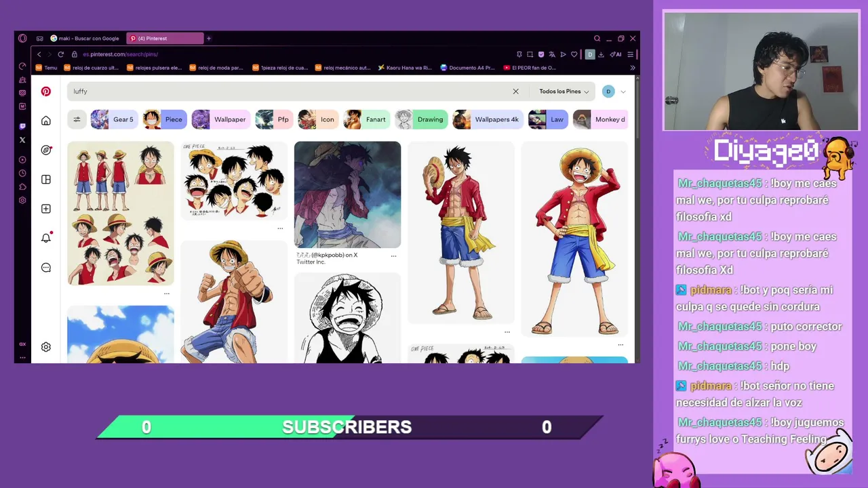Click the Pinterest create plus icon

[46, 209]
